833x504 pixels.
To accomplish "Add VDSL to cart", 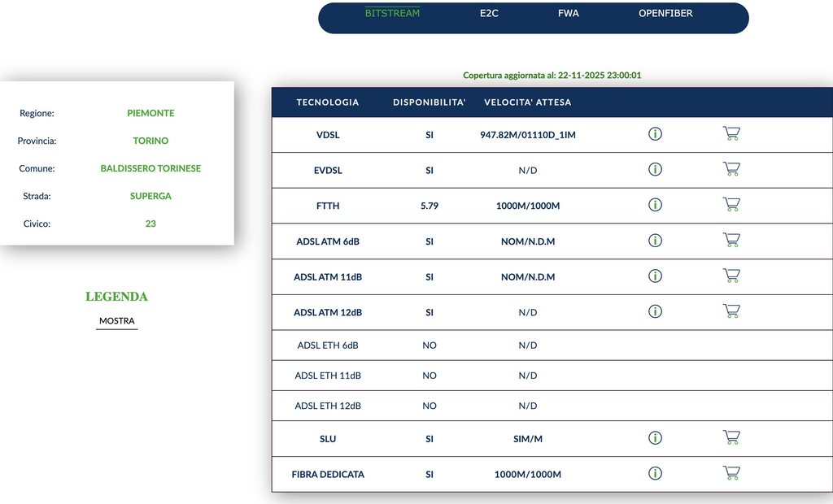I will pyautogui.click(x=731, y=134).
